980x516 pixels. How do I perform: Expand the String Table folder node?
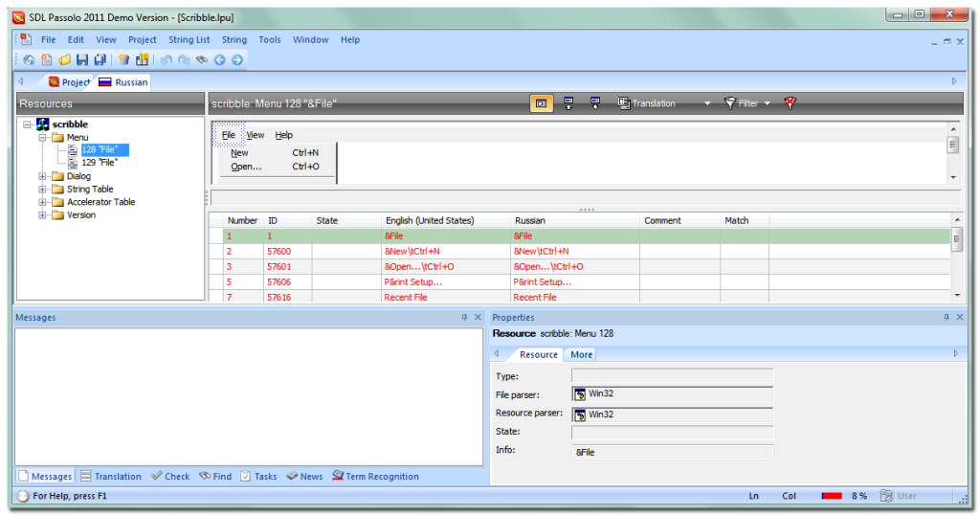pos(42,189)
